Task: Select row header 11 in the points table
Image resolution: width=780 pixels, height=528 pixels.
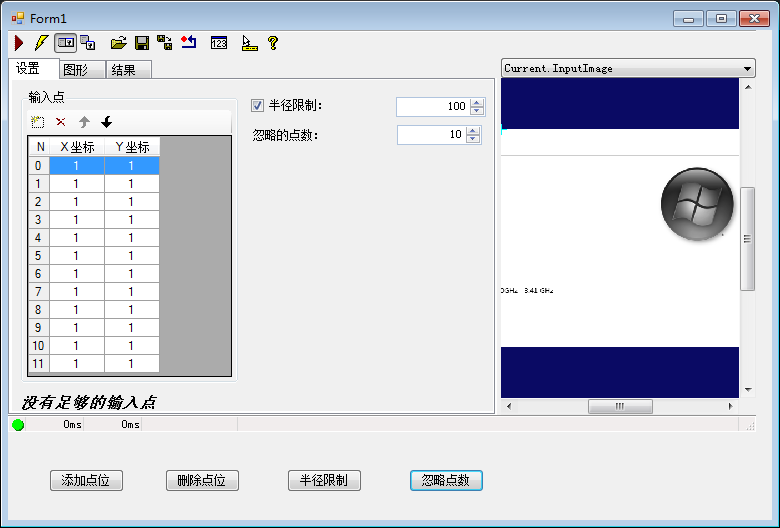Action: coord(39,364)
